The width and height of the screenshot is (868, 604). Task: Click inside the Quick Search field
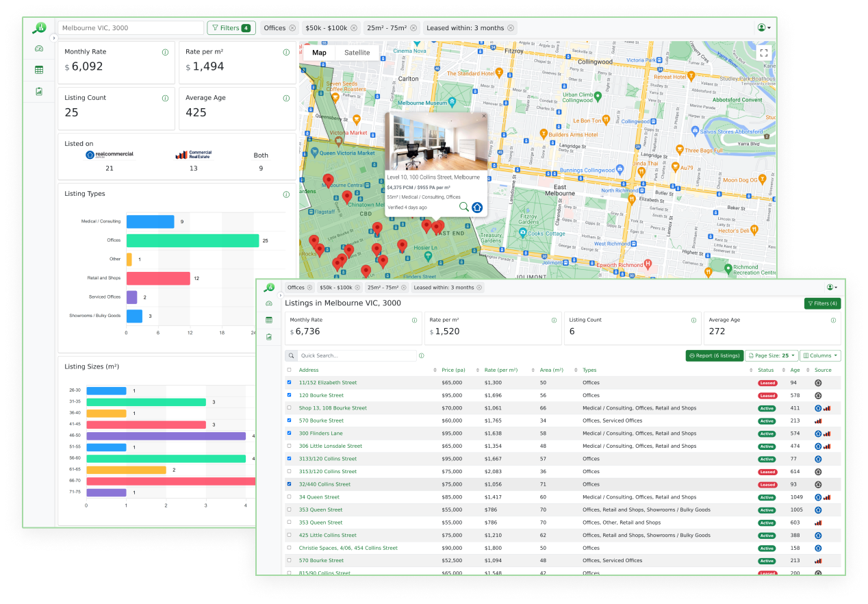pos(349,355)
